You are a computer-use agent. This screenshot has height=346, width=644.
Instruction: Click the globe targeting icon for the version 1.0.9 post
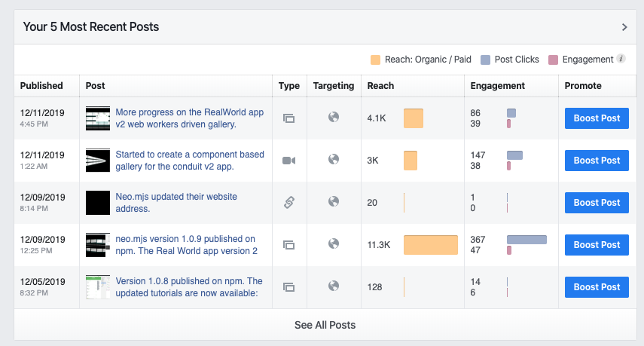(334, 244)
